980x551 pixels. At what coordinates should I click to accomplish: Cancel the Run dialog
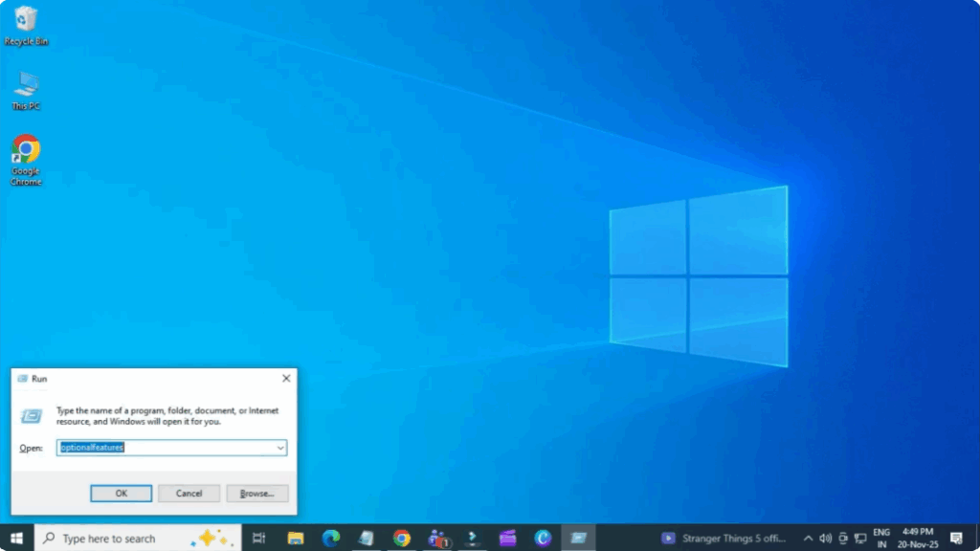coord(189,494)
